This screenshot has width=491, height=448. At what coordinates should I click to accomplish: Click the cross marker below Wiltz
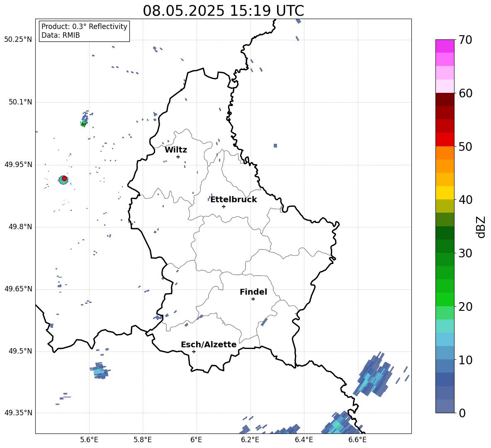click(178, 157)
